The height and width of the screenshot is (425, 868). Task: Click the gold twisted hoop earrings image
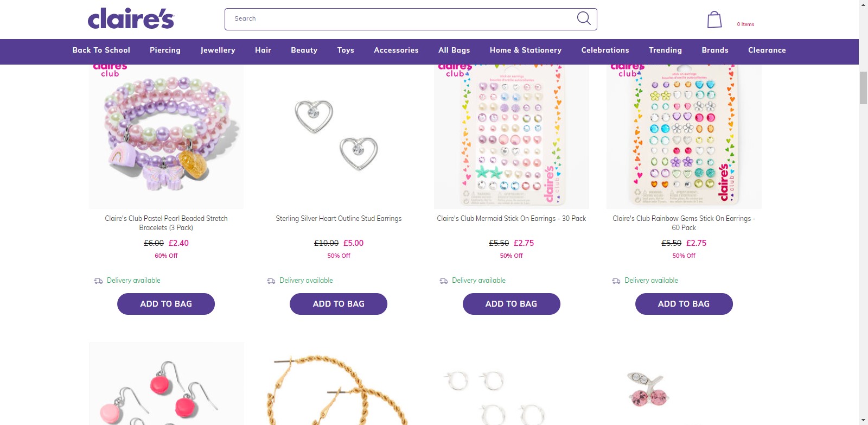(339, 388)
